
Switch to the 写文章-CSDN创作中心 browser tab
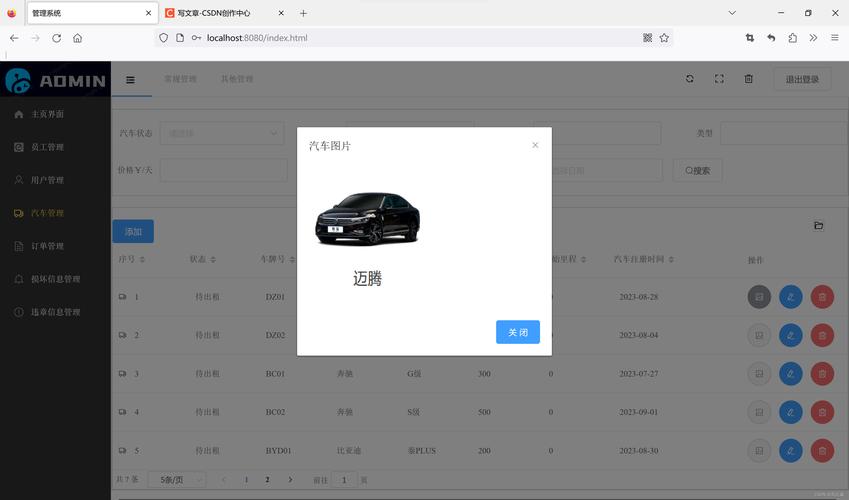pyautogui.click(x=224, y=13)
